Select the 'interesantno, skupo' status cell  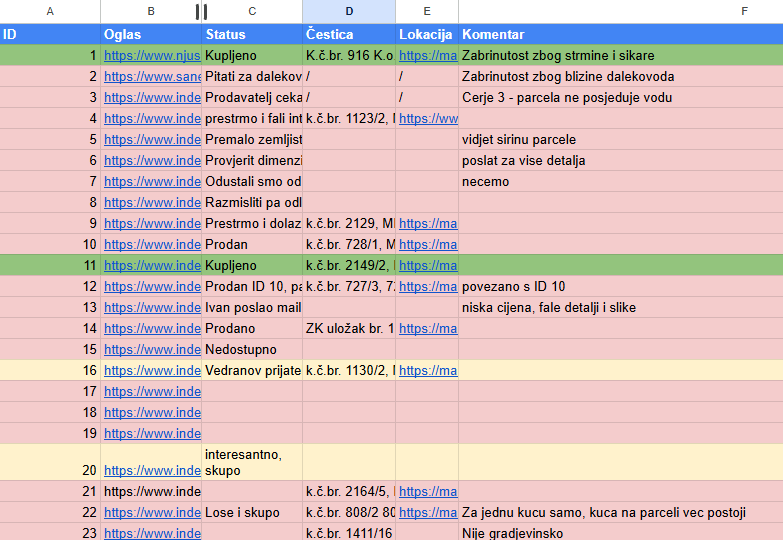(252, 462)
